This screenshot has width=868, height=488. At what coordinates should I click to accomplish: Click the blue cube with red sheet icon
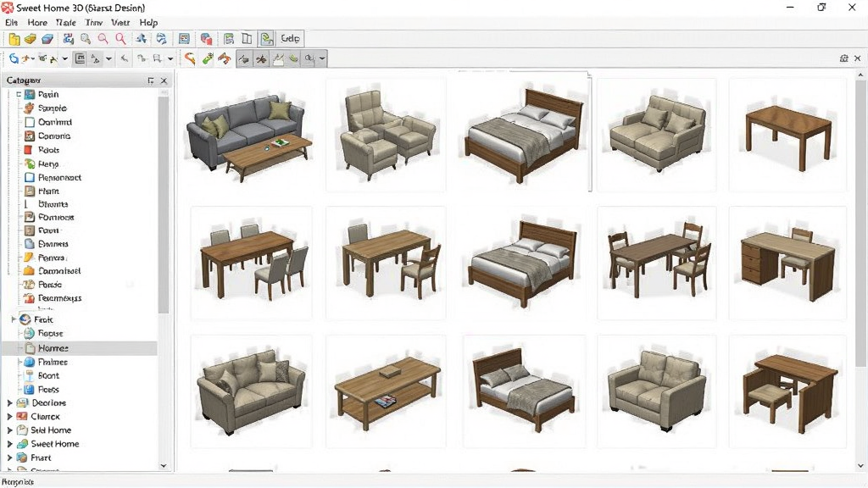click(207, 39)
